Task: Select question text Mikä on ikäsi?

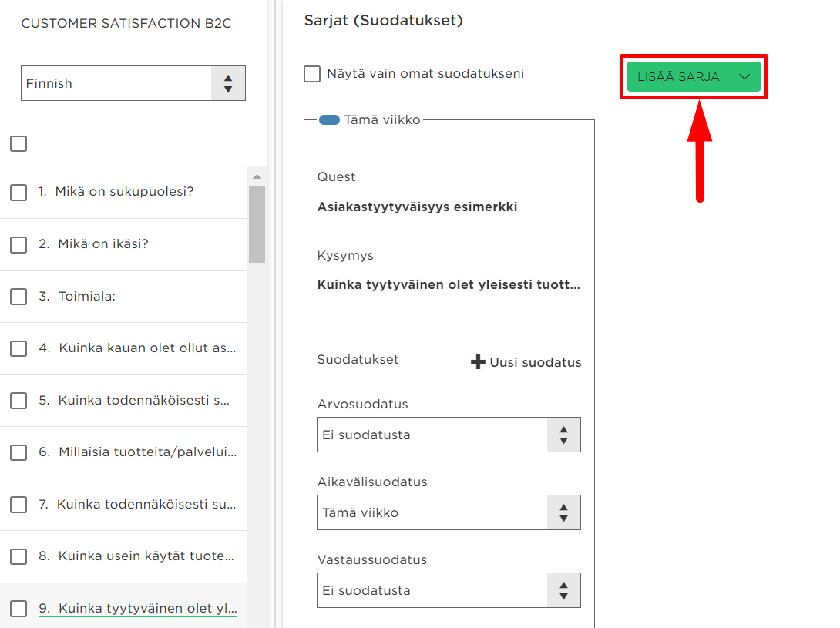Action: coord(102,243)
